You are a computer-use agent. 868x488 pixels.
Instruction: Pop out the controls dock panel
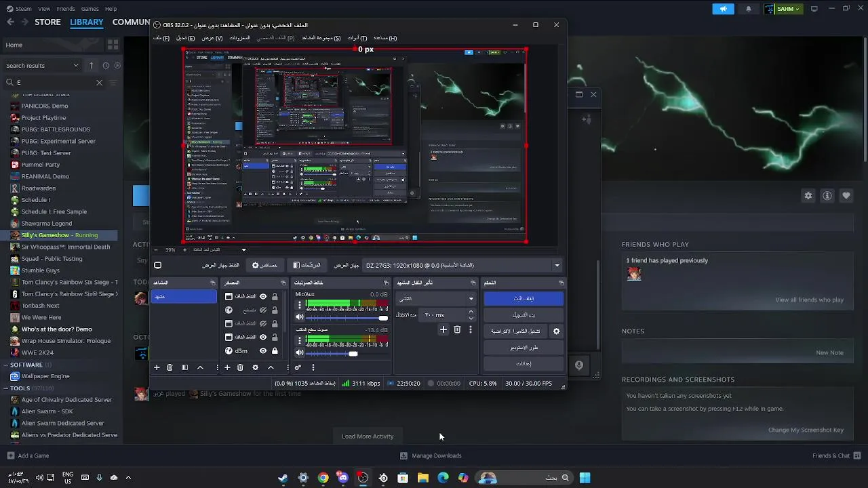click(x=561, y=283)
